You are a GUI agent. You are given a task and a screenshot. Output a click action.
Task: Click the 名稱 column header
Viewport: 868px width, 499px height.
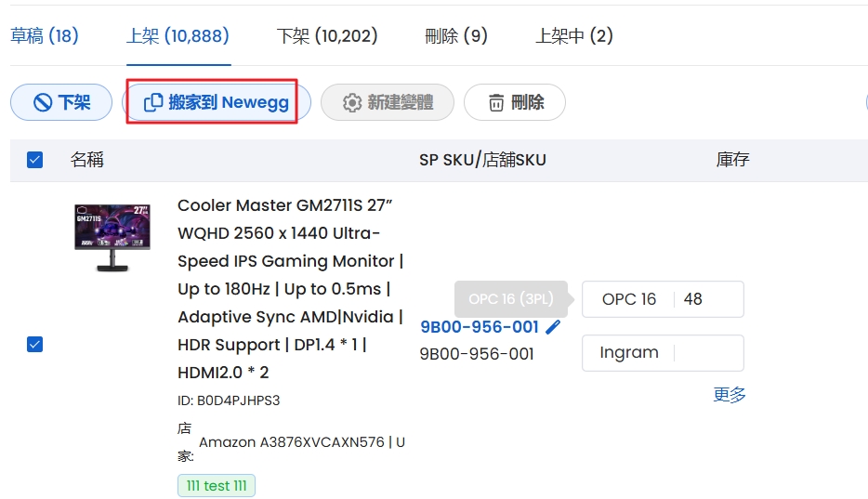pyautogui.click(x=87, y=160)
